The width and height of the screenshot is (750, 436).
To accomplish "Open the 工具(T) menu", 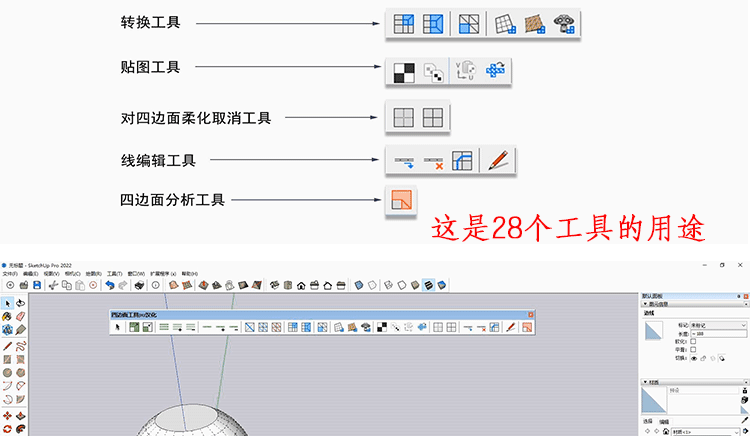I will tap(115, 274).
